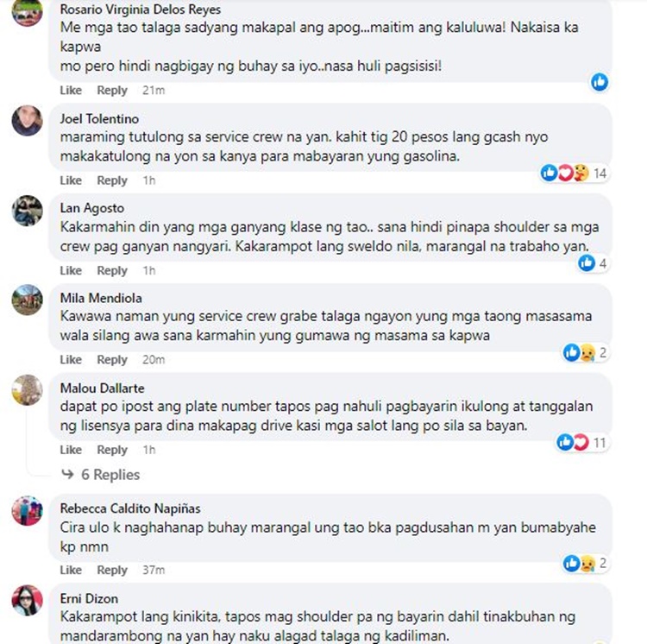Viewport: 647px width, 644px height.
Task: Show the reactions on Malou Dallarte's comment
Action: coord(581,443)
